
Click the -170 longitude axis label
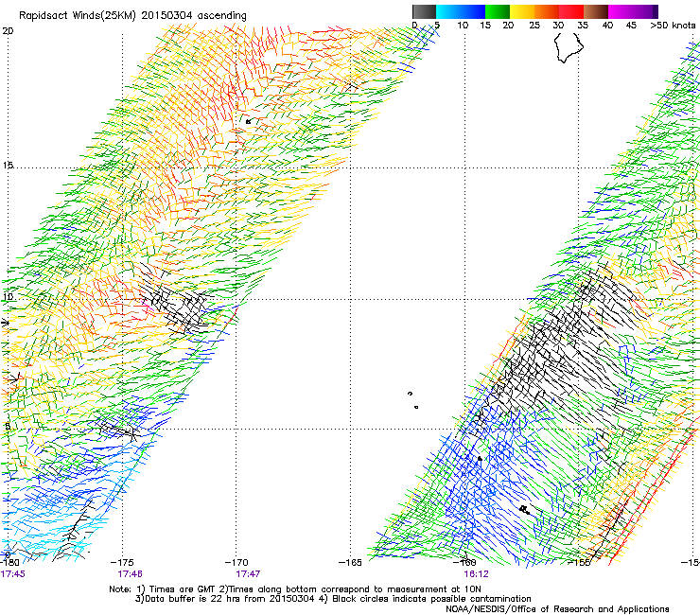pyautogui.click(x=236, y=562)
